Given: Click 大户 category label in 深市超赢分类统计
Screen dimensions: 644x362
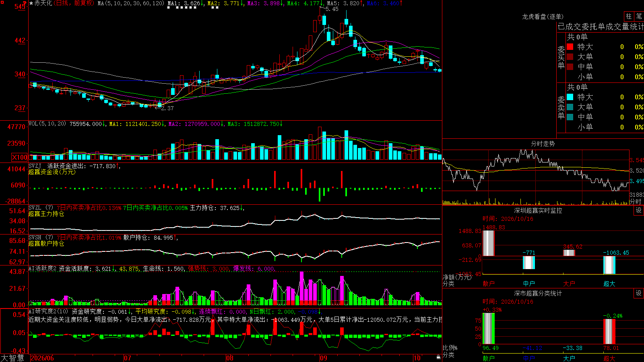Looking at the screenshot, I should click(x=569, y=358).
